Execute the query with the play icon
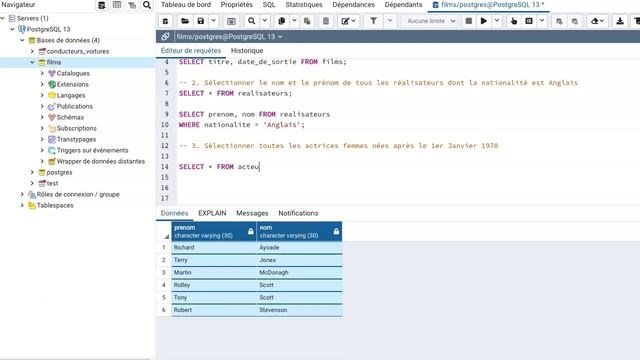Image resolution: width=640 pixels, height=360 pixels. coord(484,21)
